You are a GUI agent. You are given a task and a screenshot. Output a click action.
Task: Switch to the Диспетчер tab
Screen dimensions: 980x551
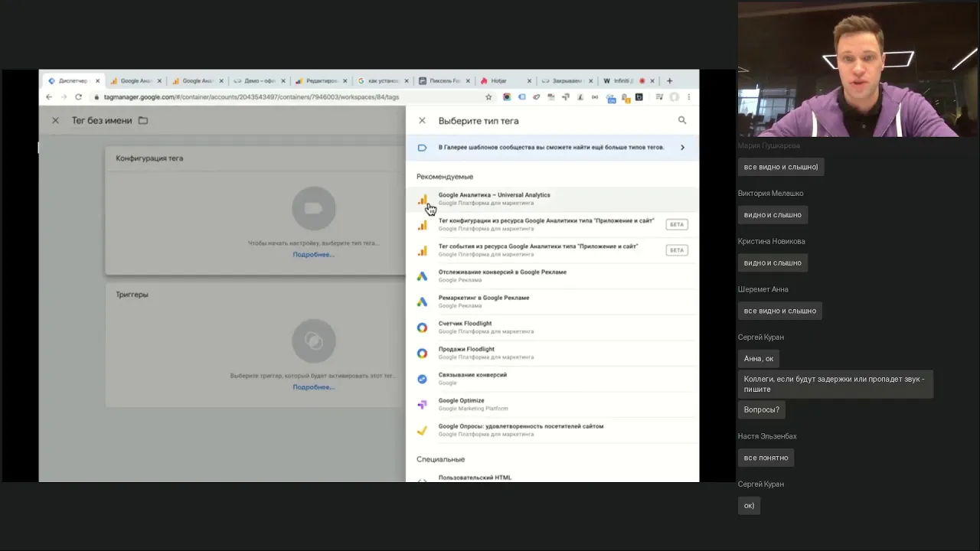point(72,80)
